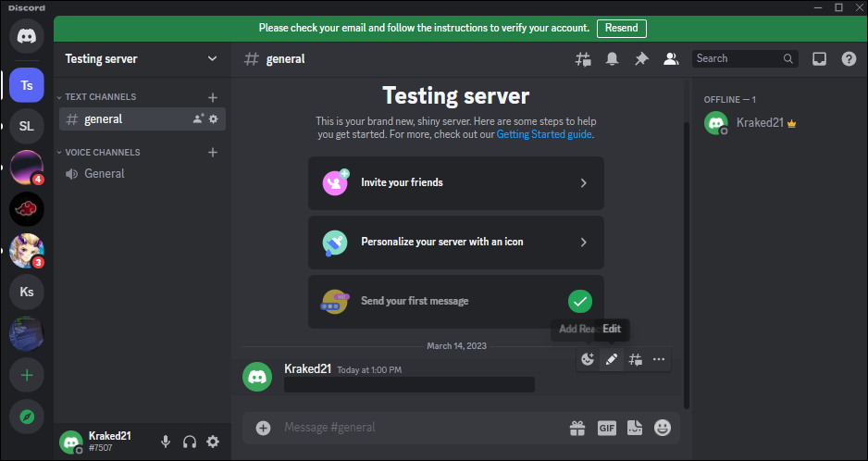This screenshot has width=868, height=461.
Task: Open notification settings bell icon
Action: point(612,59)
